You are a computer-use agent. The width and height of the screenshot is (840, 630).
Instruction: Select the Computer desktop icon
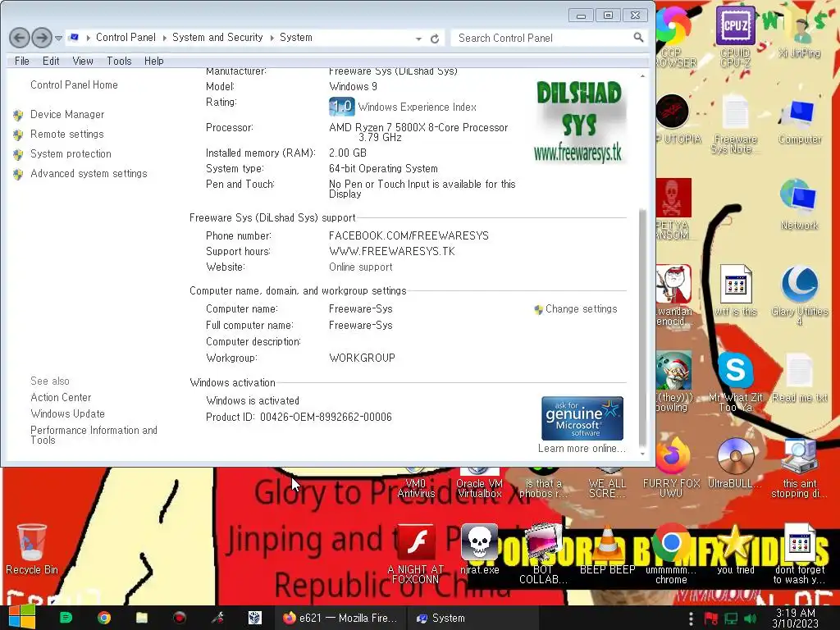click(799, 122)
